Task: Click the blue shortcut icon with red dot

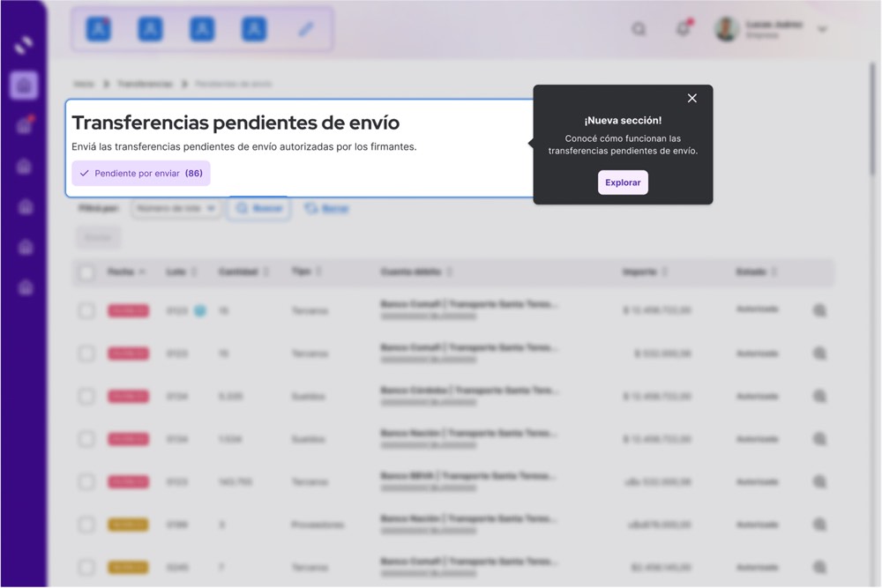Action: tap(99, 29)
